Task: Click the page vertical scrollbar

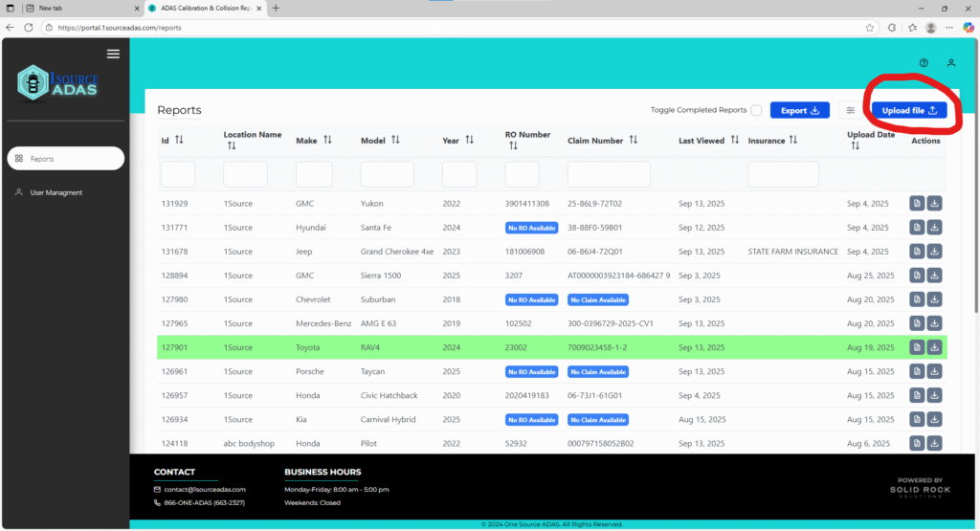Action: (x=977, y=175)
